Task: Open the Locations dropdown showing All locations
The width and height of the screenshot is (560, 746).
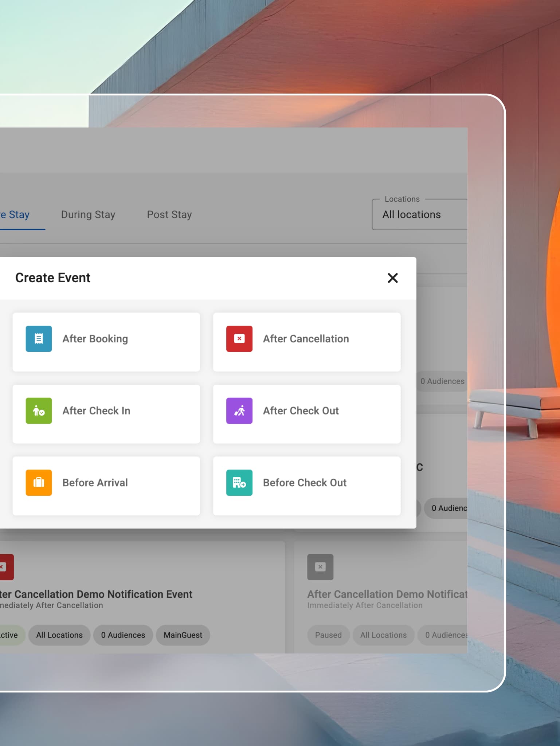Action: pyautogui.click(x=419, y=215)
